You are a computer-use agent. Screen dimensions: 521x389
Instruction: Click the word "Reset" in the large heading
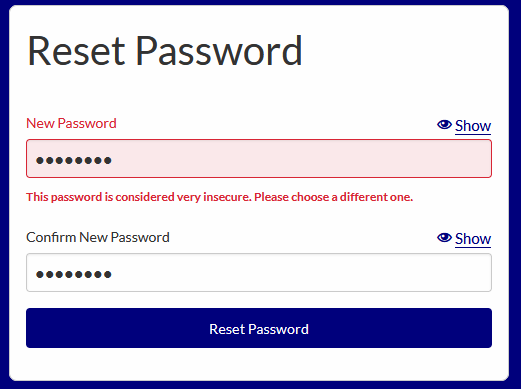[x=76, y=51]
